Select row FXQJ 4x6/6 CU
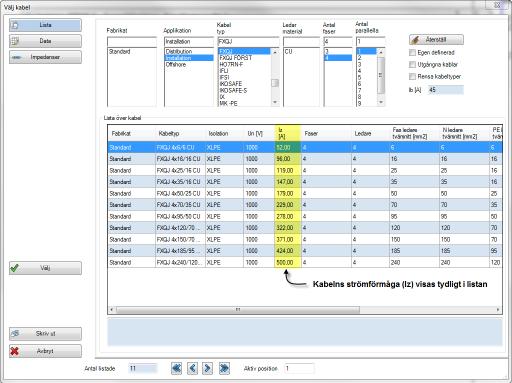Image resolution: width=512 pixels, height=383 pixels. tap(305, 147)
